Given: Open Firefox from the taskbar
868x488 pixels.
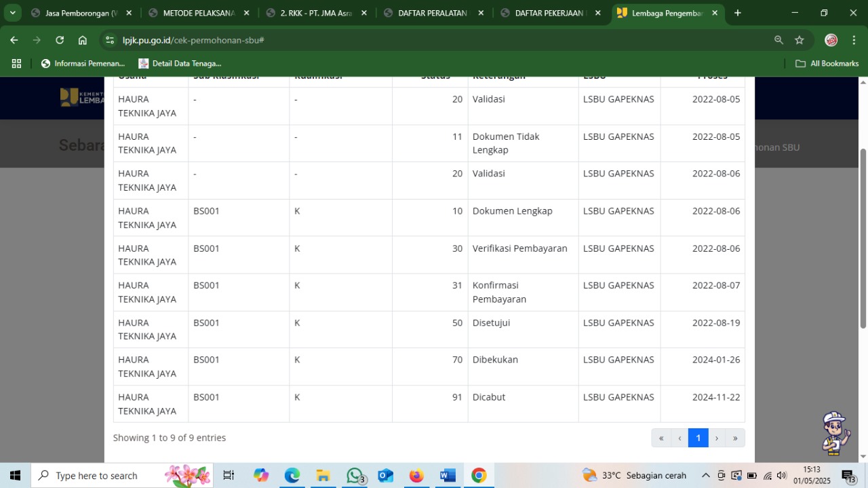Looking at the screenshot, I should click(416, 476).
